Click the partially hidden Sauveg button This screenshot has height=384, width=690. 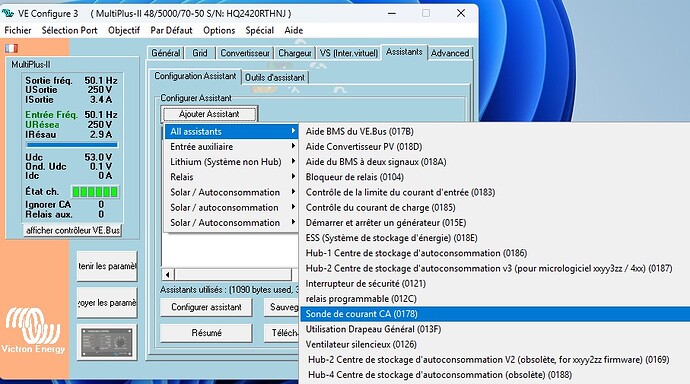pos(282,307)
